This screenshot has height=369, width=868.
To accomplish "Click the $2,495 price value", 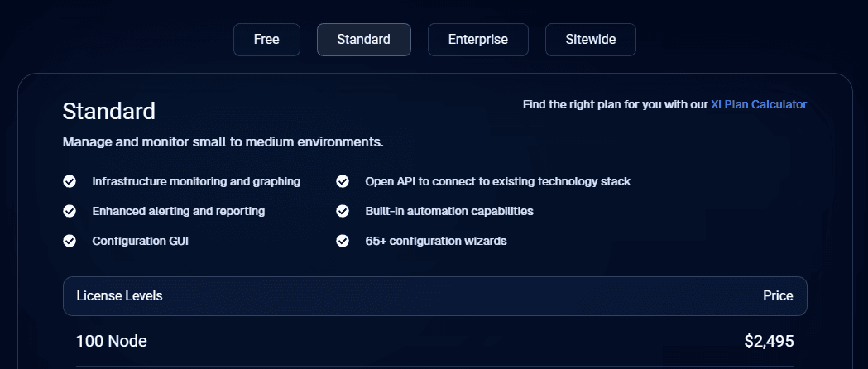I will pyautogui.click(x=769, y=342).
